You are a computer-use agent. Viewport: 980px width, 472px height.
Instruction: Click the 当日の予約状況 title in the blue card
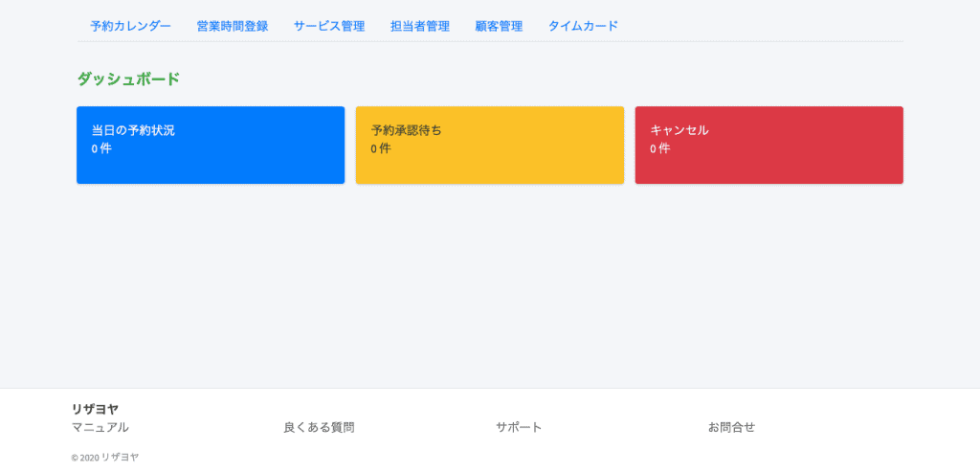pyautogui.click(x=133, y=130)
